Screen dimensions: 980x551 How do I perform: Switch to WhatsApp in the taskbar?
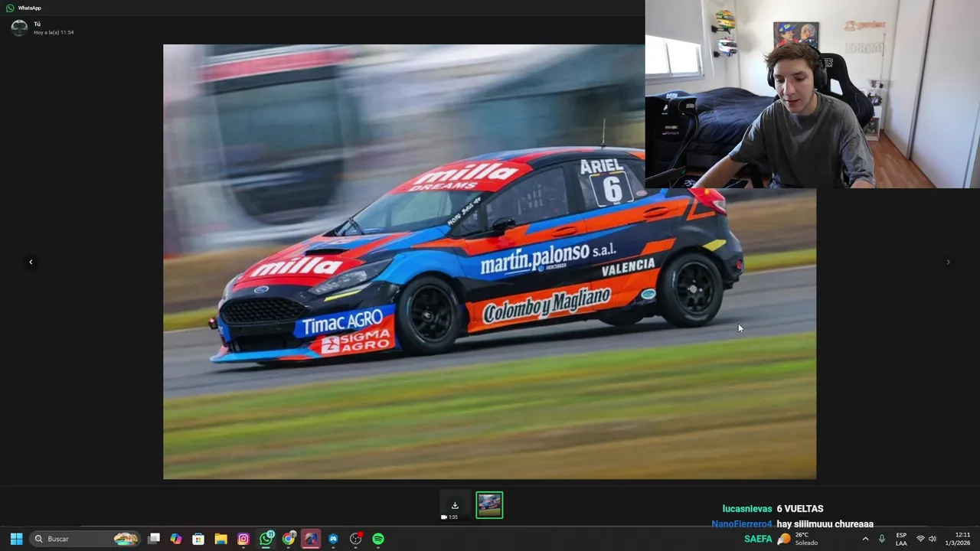(x=266, y=539)
